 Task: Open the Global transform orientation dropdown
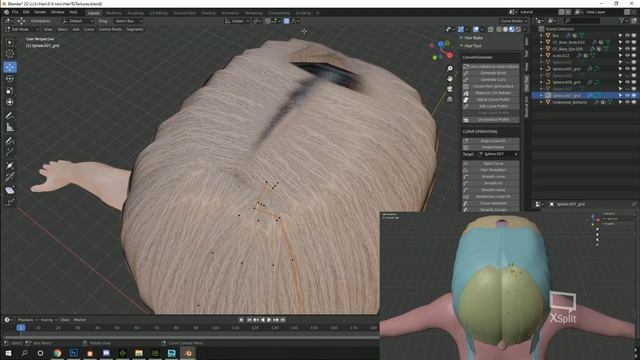point(237,21)
